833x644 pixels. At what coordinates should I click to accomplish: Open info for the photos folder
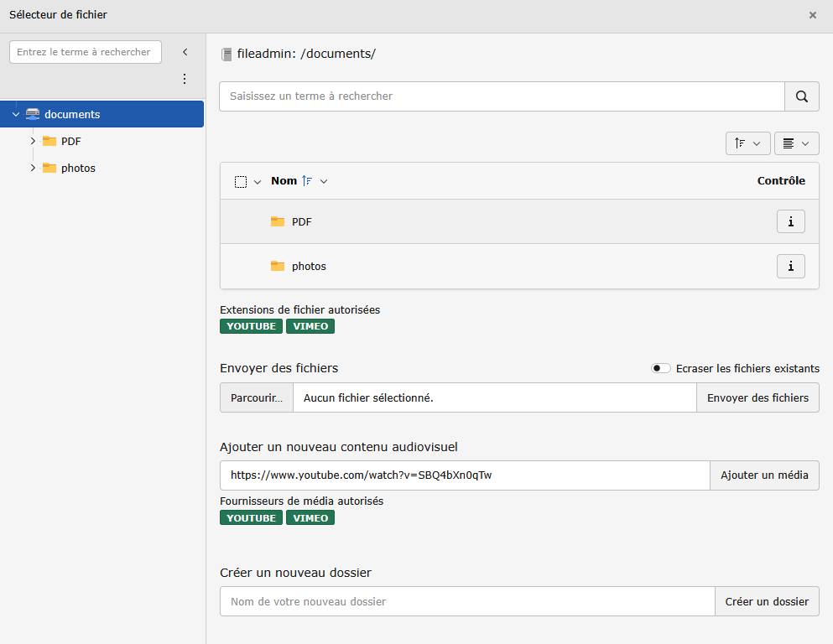tap(790, 266)
